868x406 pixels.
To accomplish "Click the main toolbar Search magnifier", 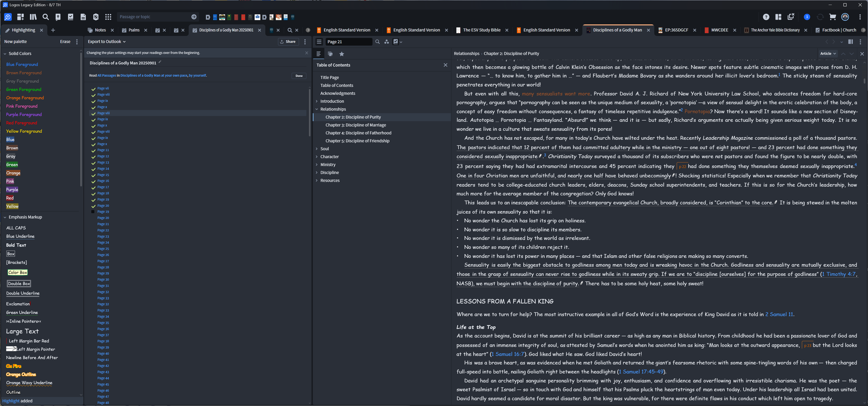I will [46, 17].
